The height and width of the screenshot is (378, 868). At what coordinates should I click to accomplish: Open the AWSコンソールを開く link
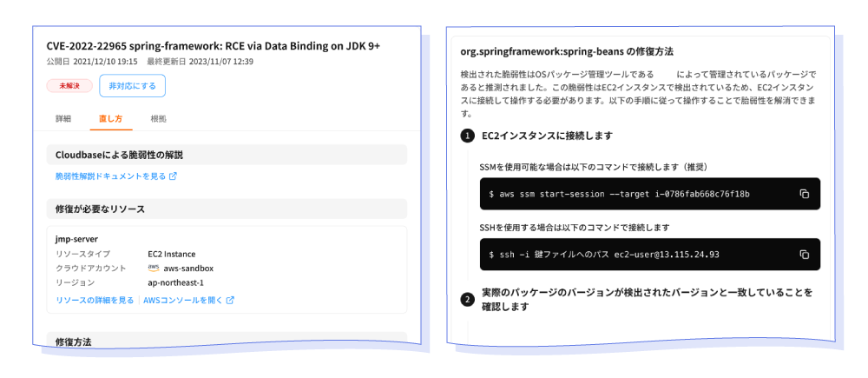[182, 301]
